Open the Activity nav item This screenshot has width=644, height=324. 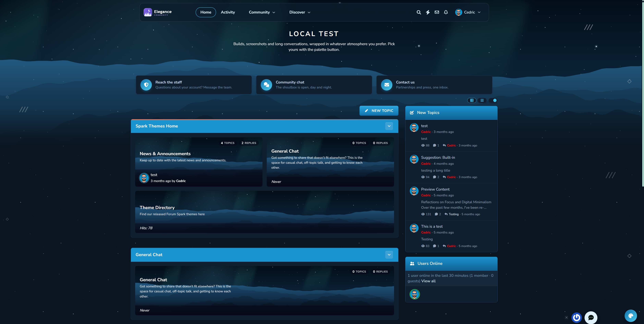[228, 12]
